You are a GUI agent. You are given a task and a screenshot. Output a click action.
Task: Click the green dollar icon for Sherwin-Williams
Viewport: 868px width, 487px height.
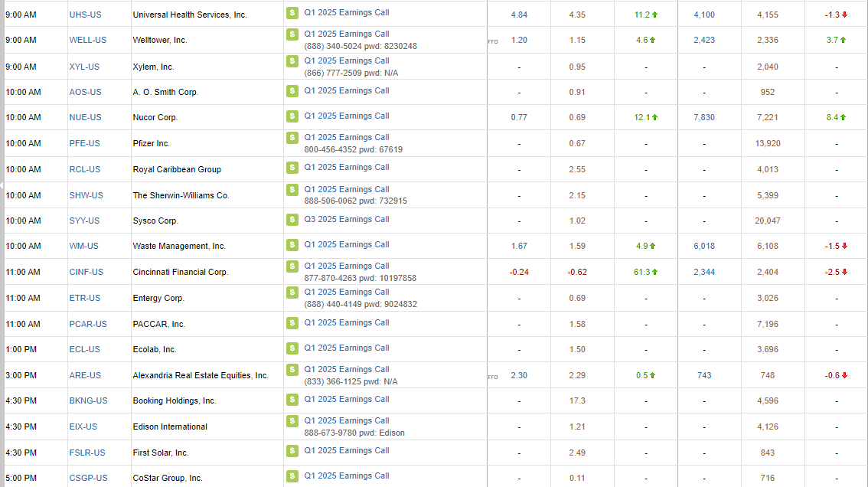pos(292,189)
